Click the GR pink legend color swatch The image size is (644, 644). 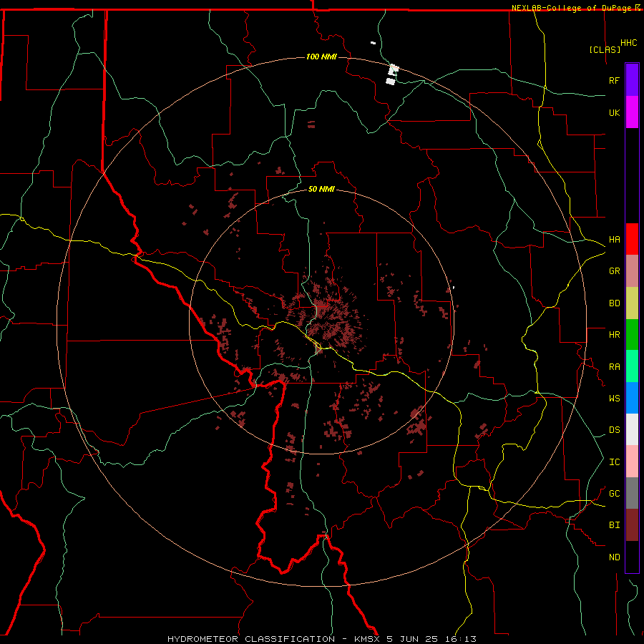click(x=632, y=271)
